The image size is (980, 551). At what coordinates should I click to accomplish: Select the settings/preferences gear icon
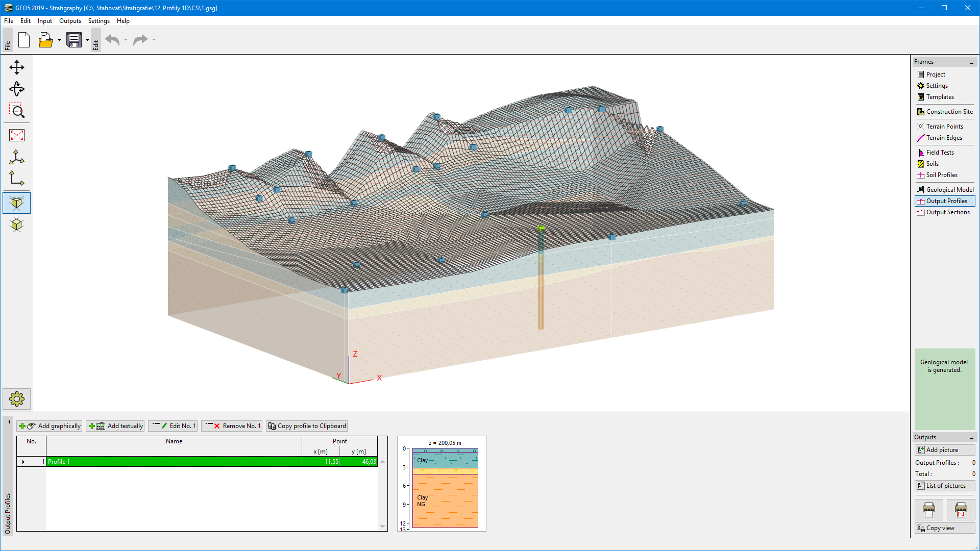[x=16, y=399]
